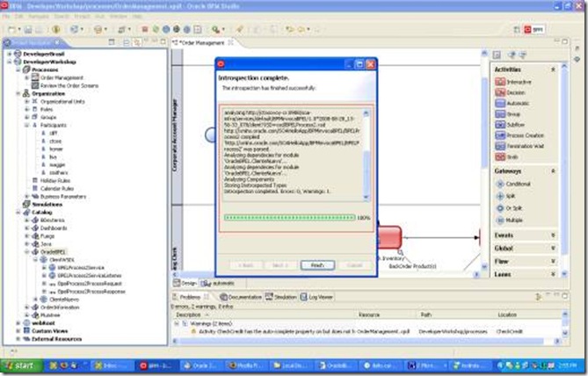Click the introspection progress bar

(289, 217)
